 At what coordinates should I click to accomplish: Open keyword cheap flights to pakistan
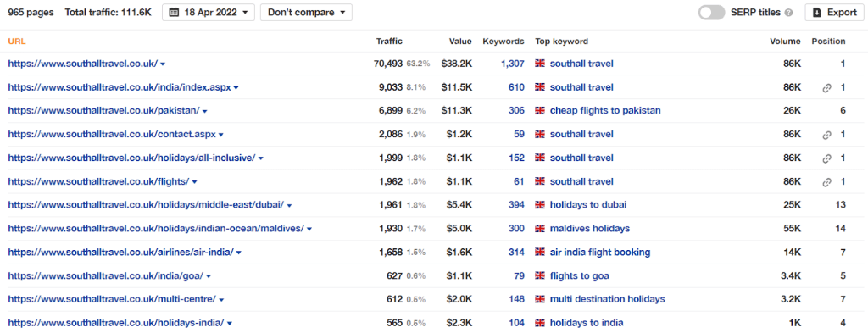tap(605, 111)
